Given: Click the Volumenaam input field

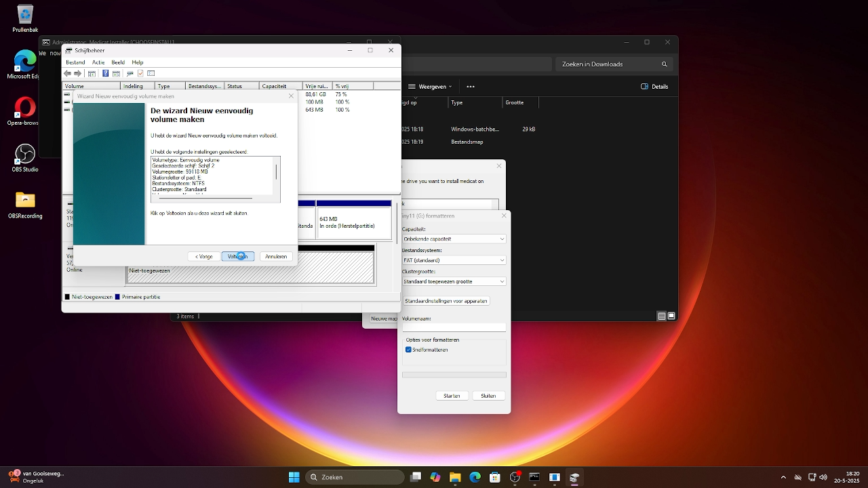Looking at the screenshot, I should click(454, 327).
